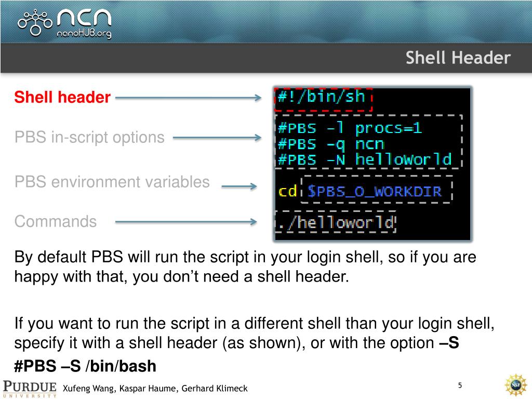Click the './helloworld' command line
Screen dimensions: 532x399
click(336, 222)
